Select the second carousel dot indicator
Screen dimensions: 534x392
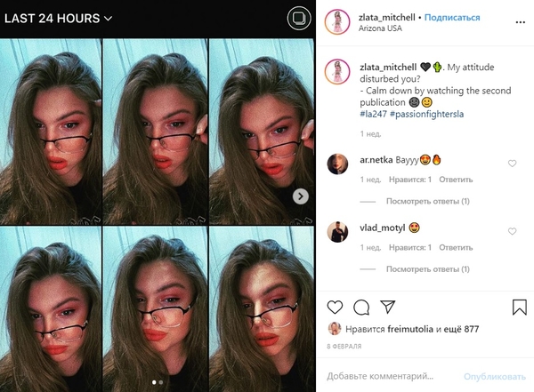click(161, 382)
